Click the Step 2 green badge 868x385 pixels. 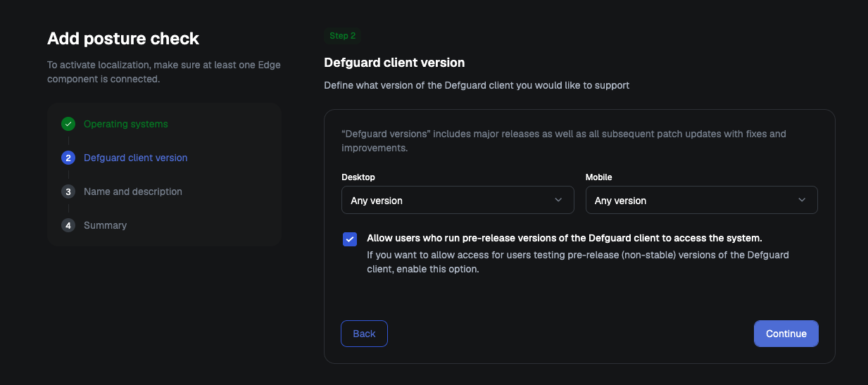(343, 35)
